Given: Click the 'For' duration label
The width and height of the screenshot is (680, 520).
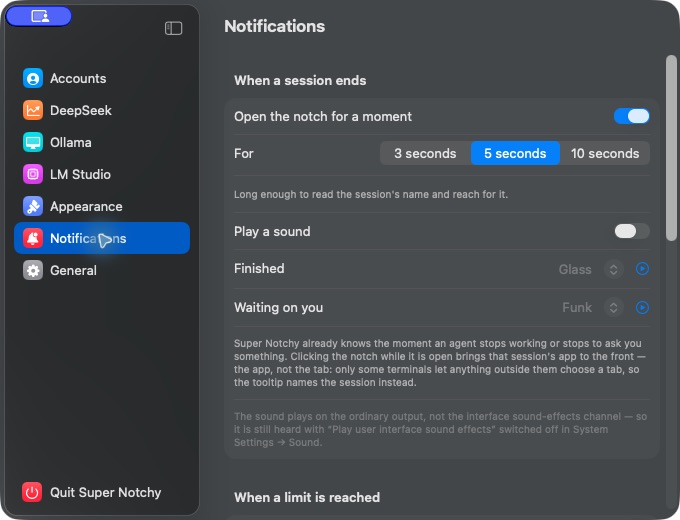Looking at the screenshot, I should 244,154.
